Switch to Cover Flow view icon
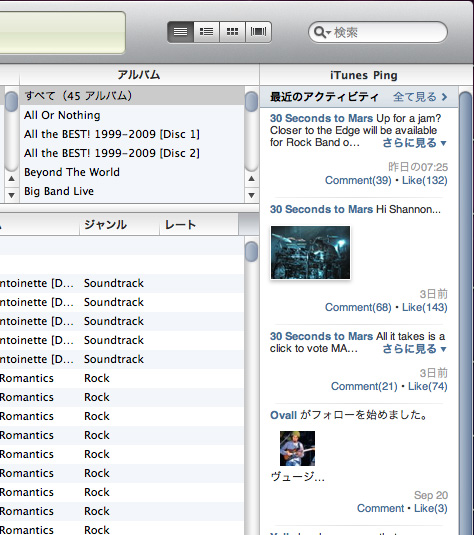The width and height of the screenshot is (474, 535). pyautogui.click(x=258, y=32)
